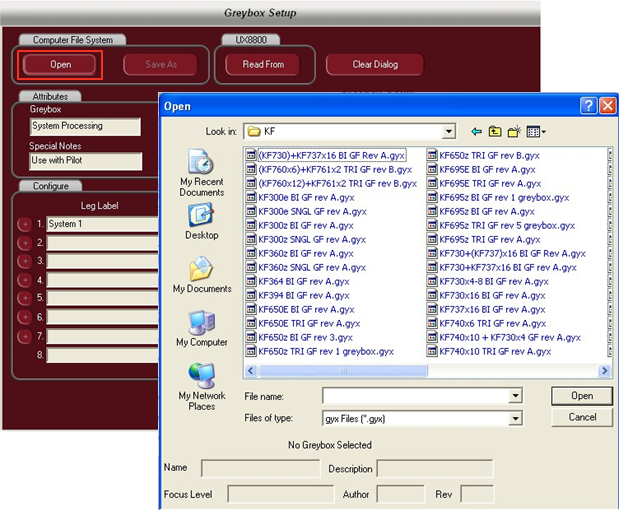
Task: Open the Files of type dropdown
Action: click(x=515, y=418)
